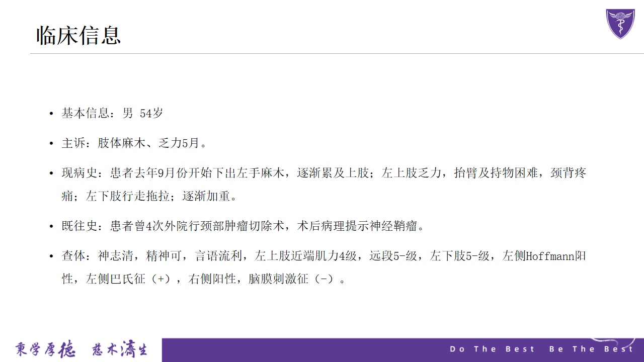Click the purple footer banner bar
The height and width of the screenshot is (362, 644).
(403, 350)
